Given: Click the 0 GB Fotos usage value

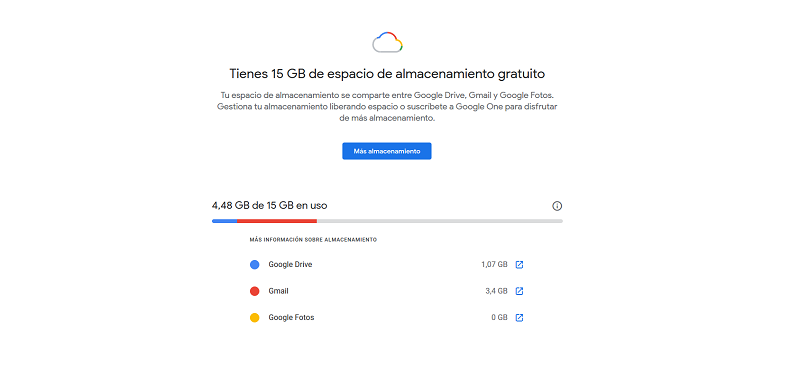Looking at the screenshot, I should [x=499, y=318].
